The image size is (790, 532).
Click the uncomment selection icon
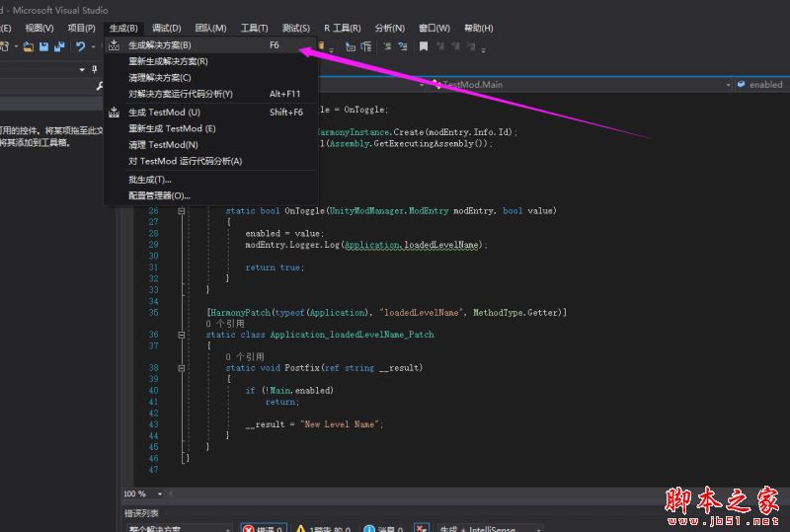pyautogui.click(x=403, y=46)
